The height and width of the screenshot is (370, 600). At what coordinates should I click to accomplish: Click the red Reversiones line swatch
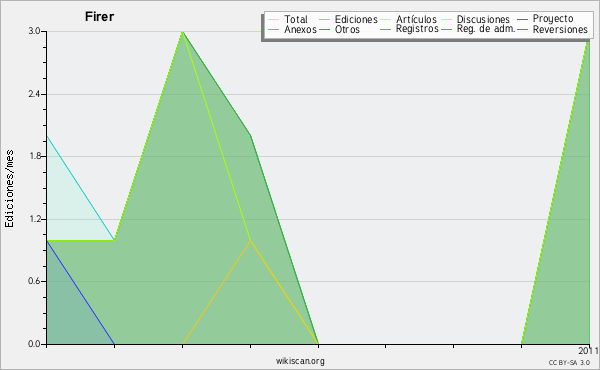[x=522, y=29]
